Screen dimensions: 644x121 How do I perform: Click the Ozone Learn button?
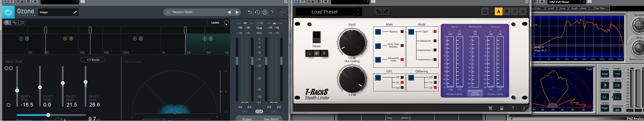(x=215, y=23)
